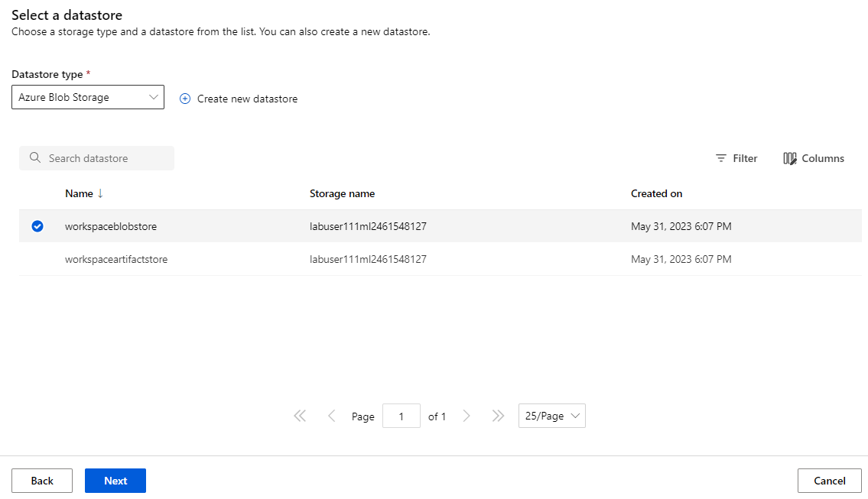Viewport: 868px width, 499px height.
Task: Click the Filter funnel icon
Action: [720, 158]
